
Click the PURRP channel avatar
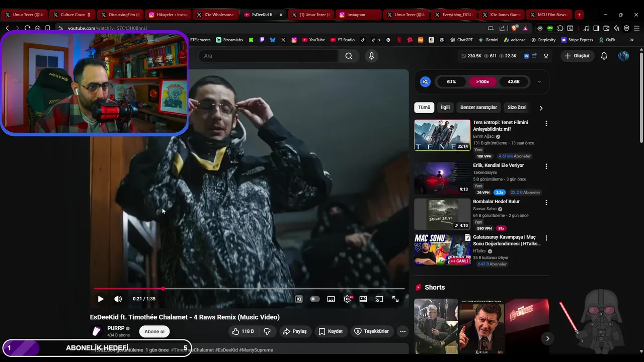coord(96,331)
